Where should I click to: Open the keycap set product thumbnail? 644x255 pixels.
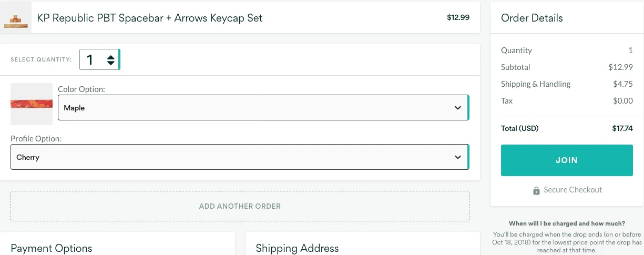(16, 19)
